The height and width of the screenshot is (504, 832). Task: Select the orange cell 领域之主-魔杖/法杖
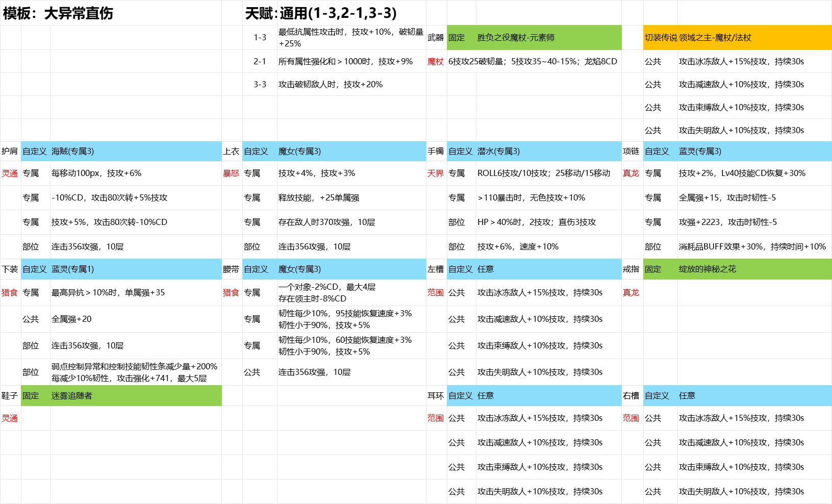click(x=755, y=37)
